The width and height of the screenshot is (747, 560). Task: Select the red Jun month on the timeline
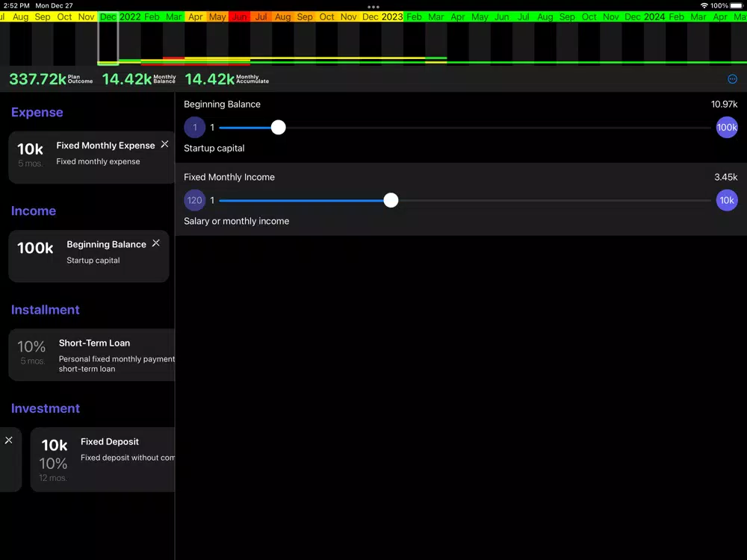(239, 16)
